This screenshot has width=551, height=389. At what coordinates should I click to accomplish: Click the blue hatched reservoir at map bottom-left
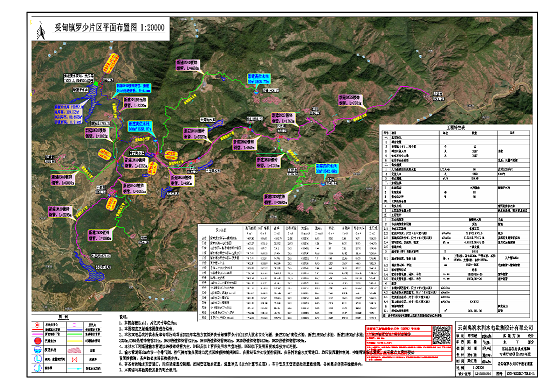click(90, 267)
